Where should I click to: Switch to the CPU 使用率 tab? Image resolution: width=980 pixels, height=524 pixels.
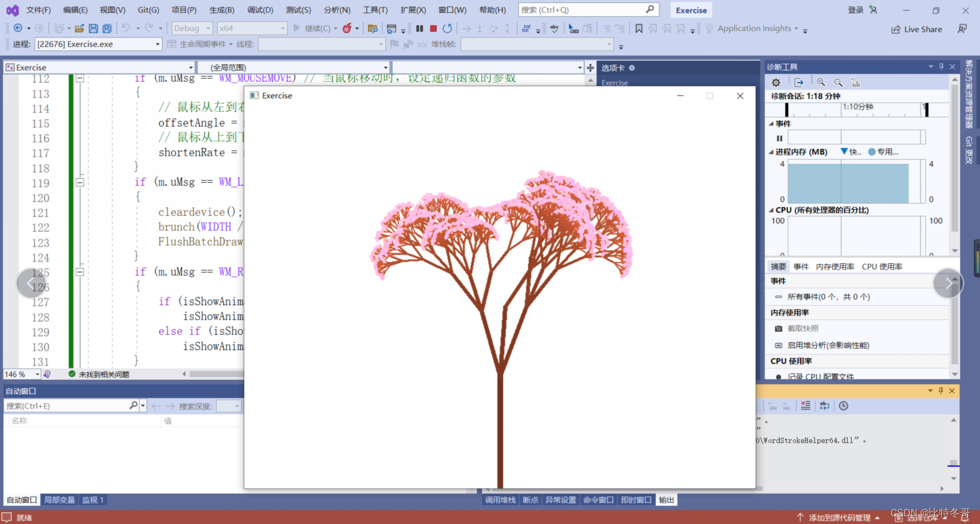(x=882, y=267)
